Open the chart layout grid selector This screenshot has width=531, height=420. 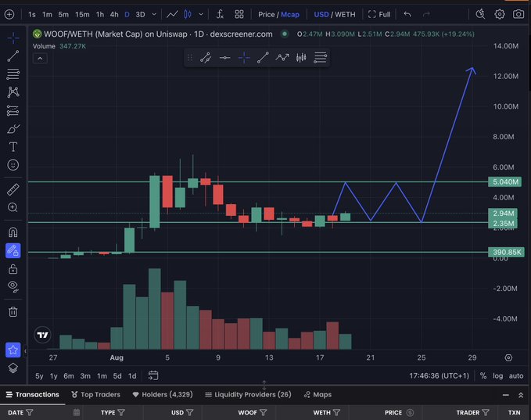click(x=239, y=15)
